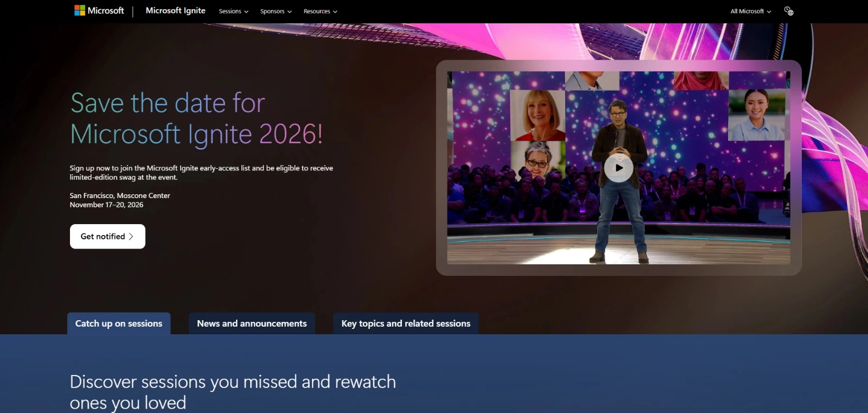Click the Get notified button
The width and height of the screenshot is (868, 413).
[x=107, y=237]
